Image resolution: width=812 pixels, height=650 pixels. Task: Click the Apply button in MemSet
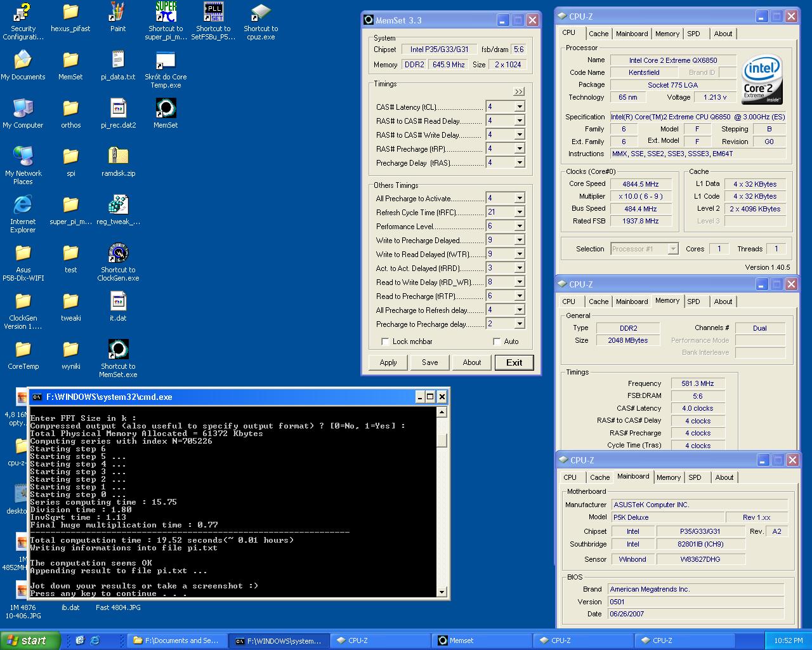point(388,362)
